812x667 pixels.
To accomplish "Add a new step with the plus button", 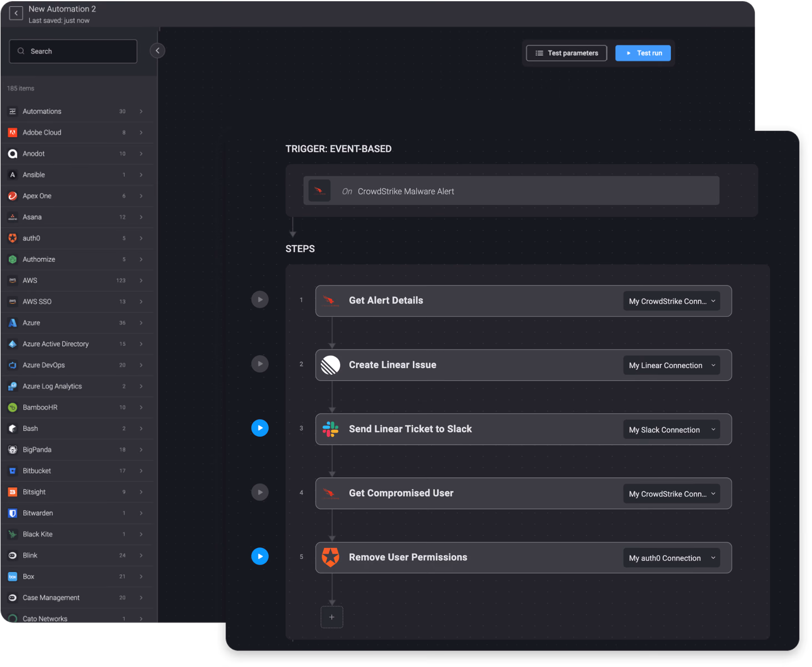I will (332, 617).
